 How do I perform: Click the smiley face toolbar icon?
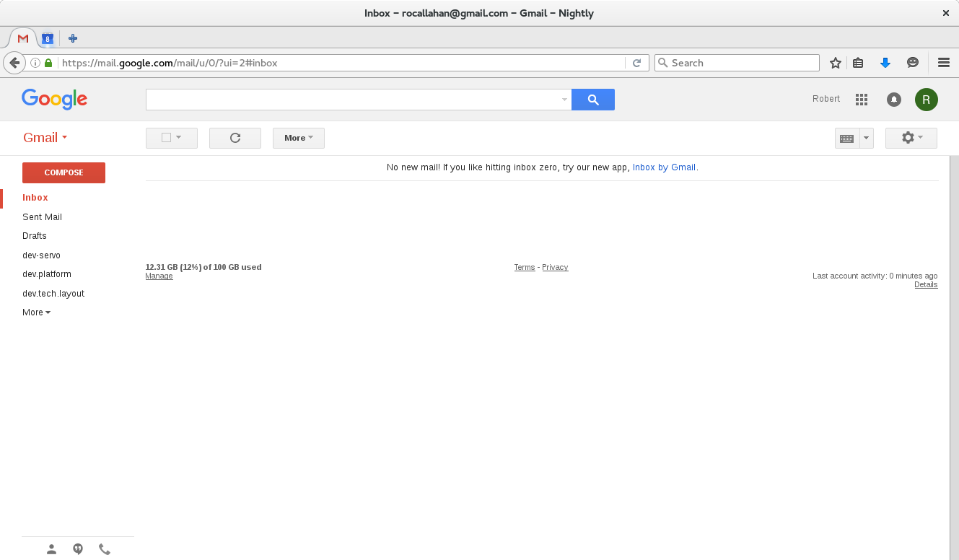pos(913,63)
